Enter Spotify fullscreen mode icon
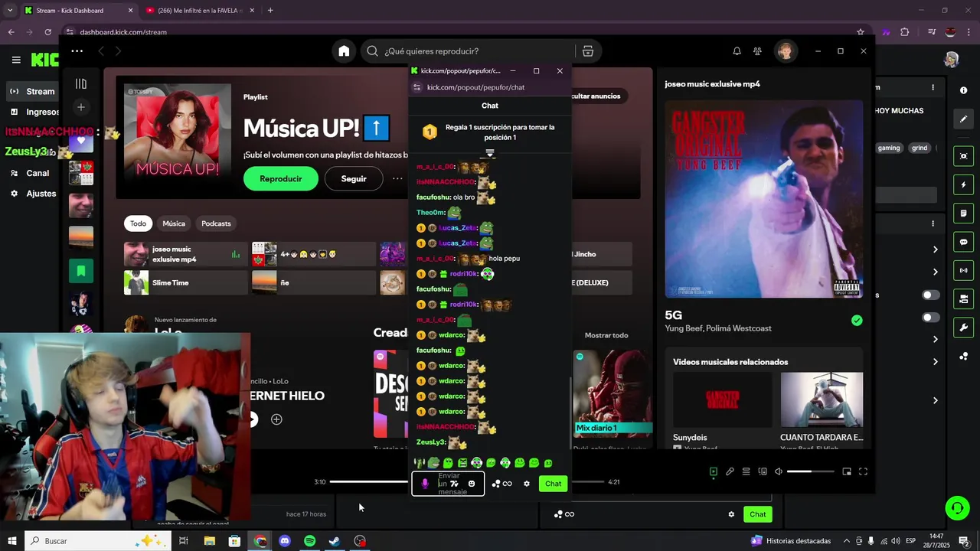Screen dimensions: 980x551 (863, 472)
